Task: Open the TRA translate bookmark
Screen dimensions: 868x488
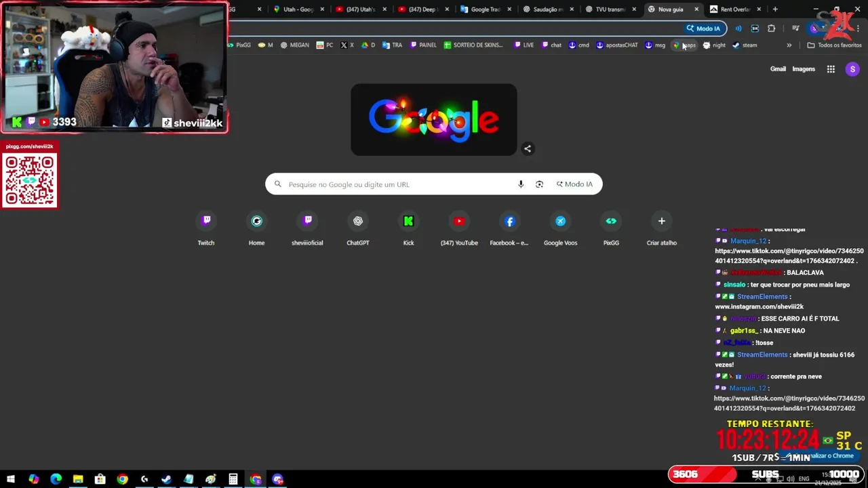Action: pos(392,45)
